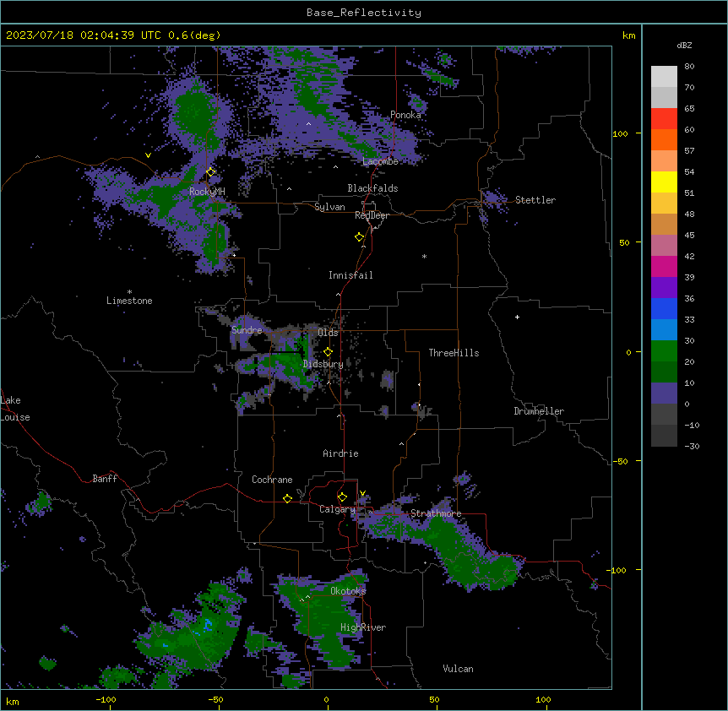This screenshot has height=711, width=728.
Task: Select the light gray 80-70 dBZ swatch
Action: click(664, 77)
